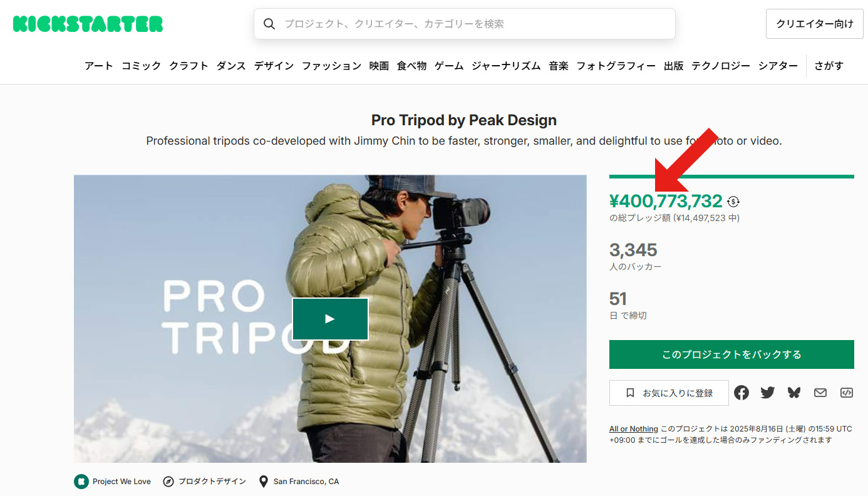868x496 pixels.
Task: Open the デザイン category
Action: [x=274, y=66]
